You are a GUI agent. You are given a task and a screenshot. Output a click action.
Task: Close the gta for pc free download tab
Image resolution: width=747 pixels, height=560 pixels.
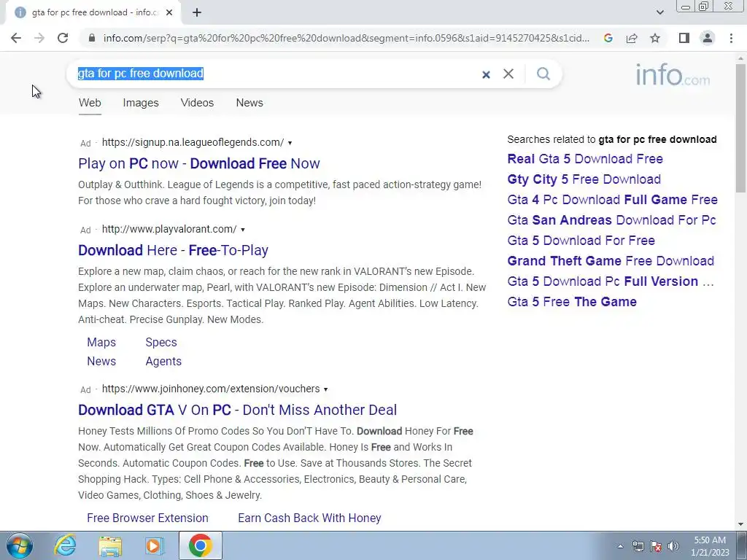[169, 12]
